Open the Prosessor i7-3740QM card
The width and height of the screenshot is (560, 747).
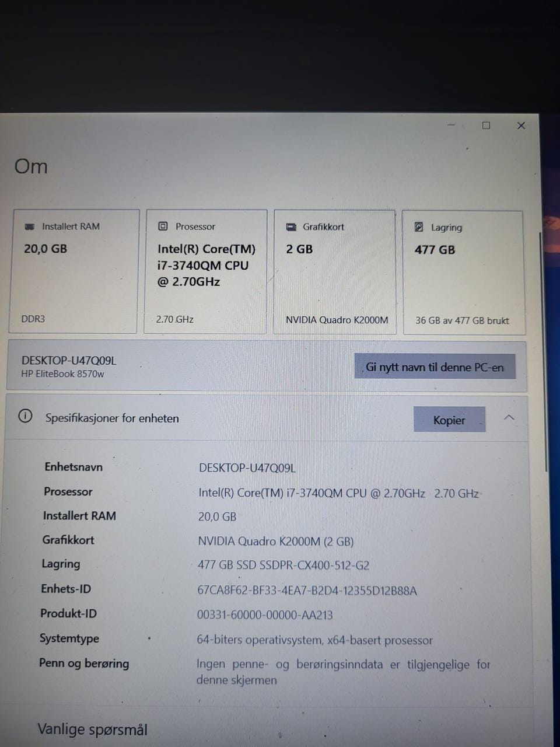[x=205, y=271]
